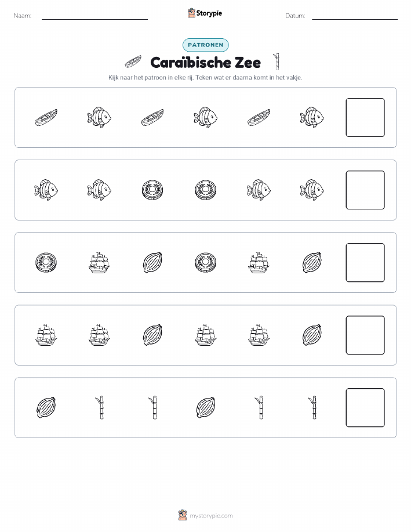Click the Storypie bear logo at top
The image size is (411, 532).
(191, 13)
